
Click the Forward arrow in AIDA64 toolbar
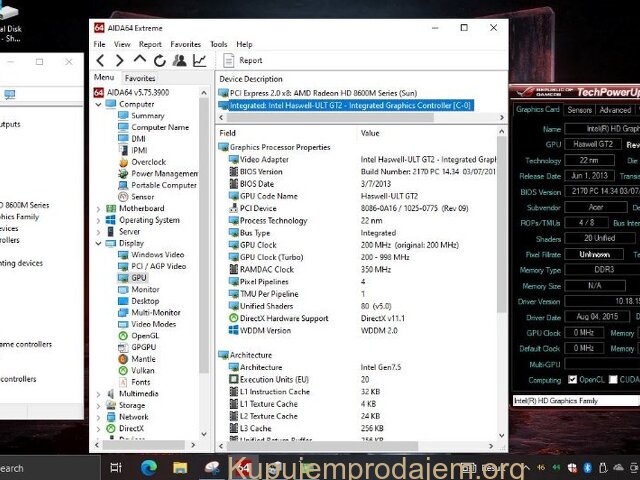coord(119,61)
